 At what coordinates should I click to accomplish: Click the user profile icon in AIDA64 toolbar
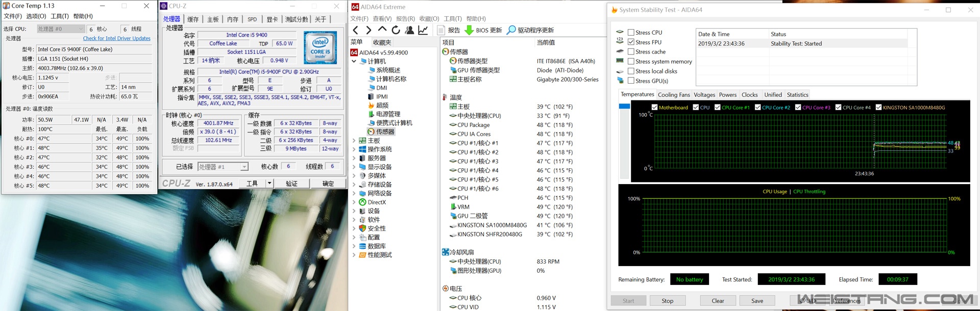click(x=409, y=30)
